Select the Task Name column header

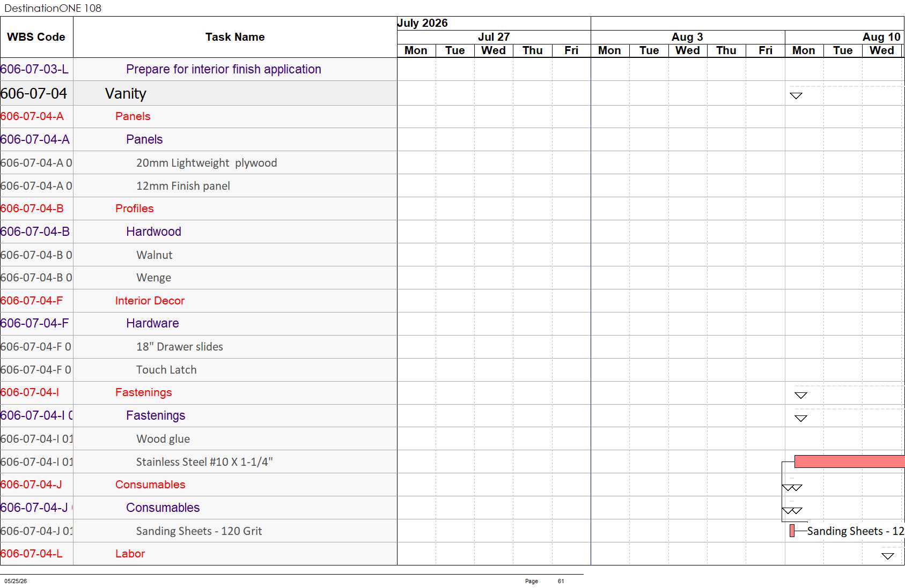[x=235, y=37]
